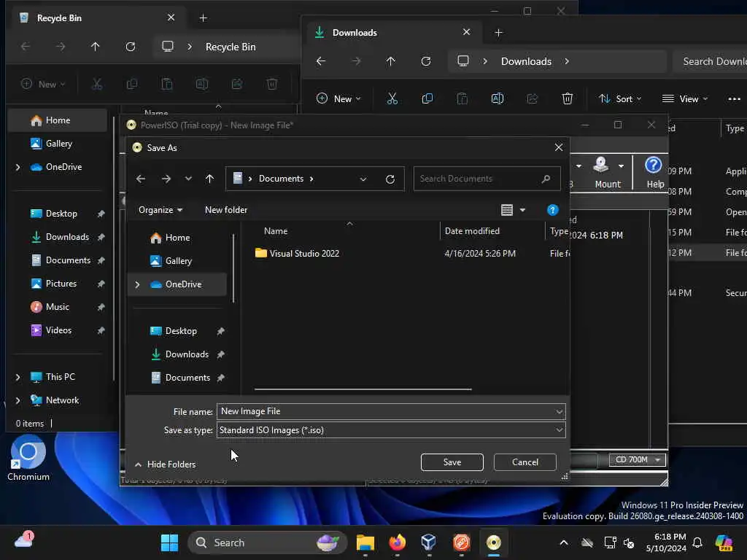747x560 pixels.
Task: Open Pictures in Recycle Bin sidebar
Action: pos(61,284)
